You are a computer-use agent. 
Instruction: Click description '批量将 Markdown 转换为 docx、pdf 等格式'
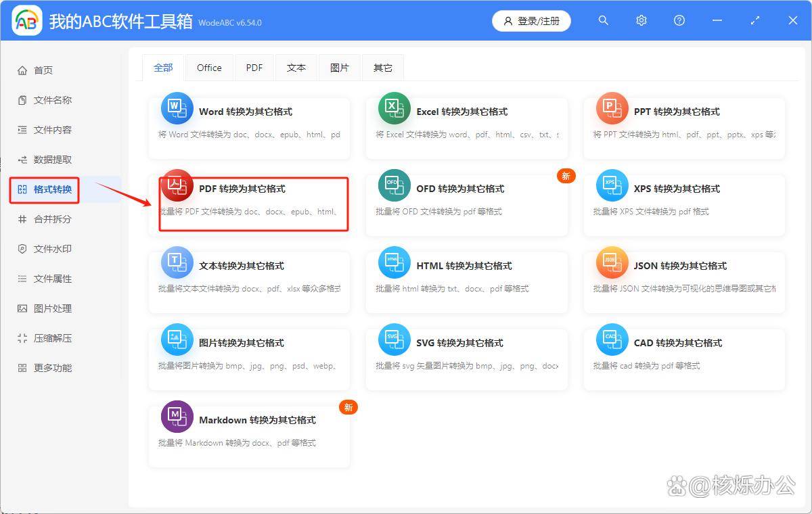pyautogui.click(x=238, y=443)
